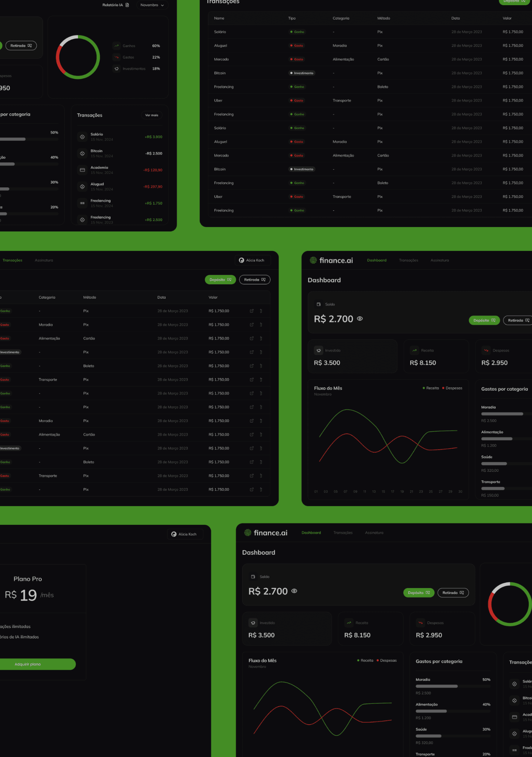Select the highlighted green Transações tab
The width and height of the screenshot is (532, 757).
coord(13,260)
